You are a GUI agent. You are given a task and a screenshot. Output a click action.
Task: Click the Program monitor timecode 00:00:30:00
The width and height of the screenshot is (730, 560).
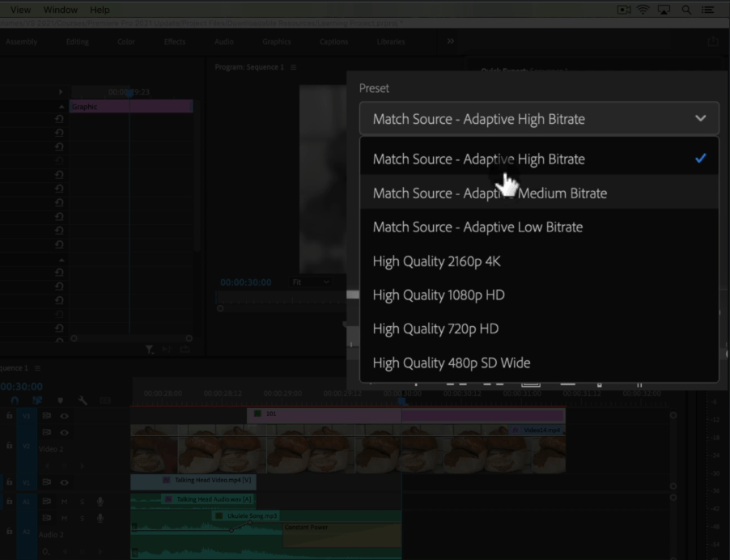[246, 282]
